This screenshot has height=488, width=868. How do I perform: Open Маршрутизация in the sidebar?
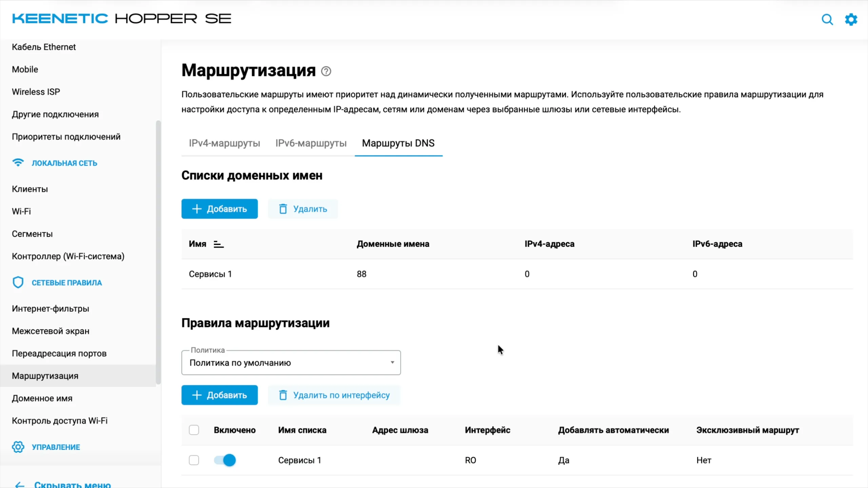point(78,375)
